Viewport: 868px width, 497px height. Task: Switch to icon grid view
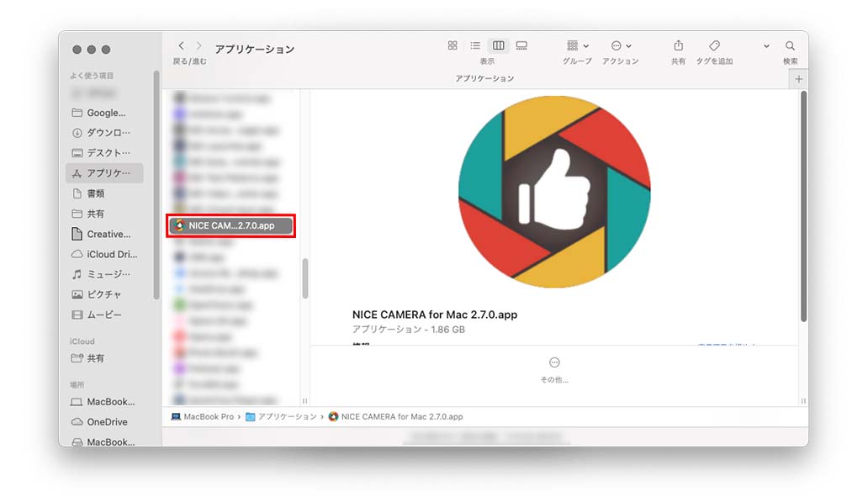[x=453, y=45]
